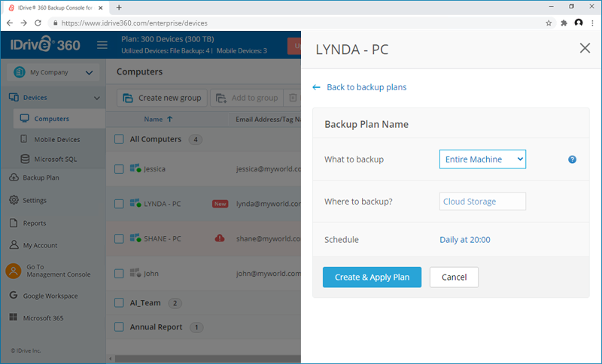The width and height of the screenshot is (602, 364).
Task: Close the LYNDA - PC side panel
Action: point(585,48)
